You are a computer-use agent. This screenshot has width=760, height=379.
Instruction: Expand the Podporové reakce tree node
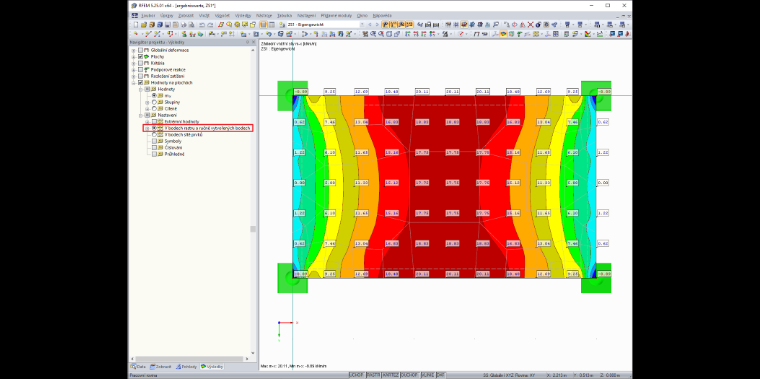pos(133,70)
